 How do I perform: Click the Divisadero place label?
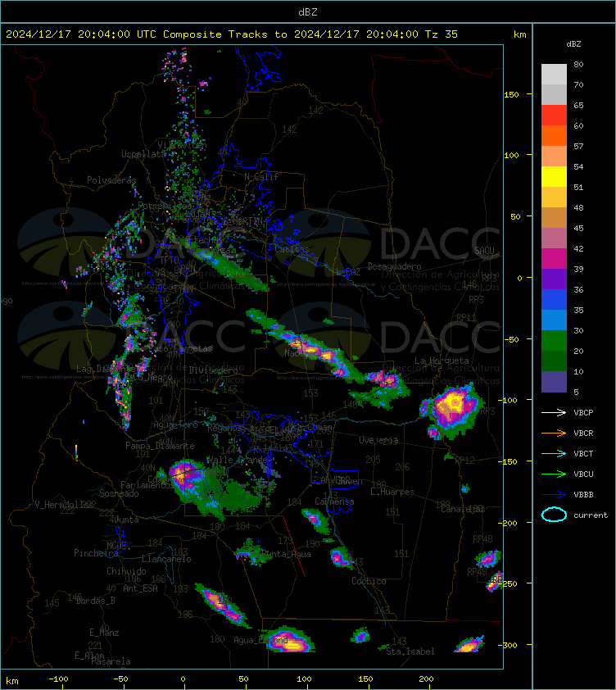214,370
